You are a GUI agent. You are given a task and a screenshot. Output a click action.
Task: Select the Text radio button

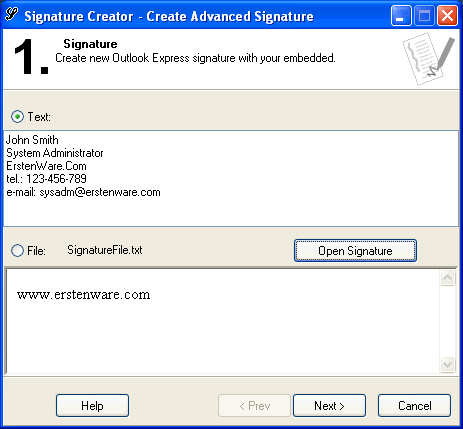[x=17, y=117]
